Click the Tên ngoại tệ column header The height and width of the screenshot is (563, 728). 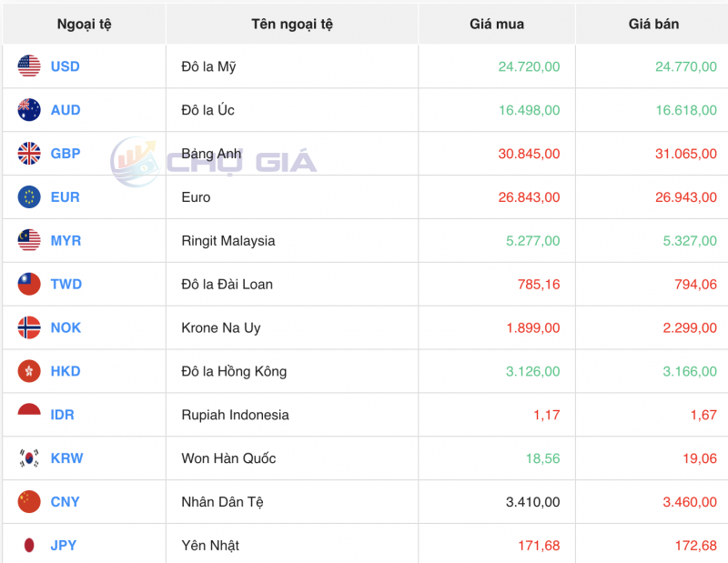pyautogui.click(x=290, y=24)
